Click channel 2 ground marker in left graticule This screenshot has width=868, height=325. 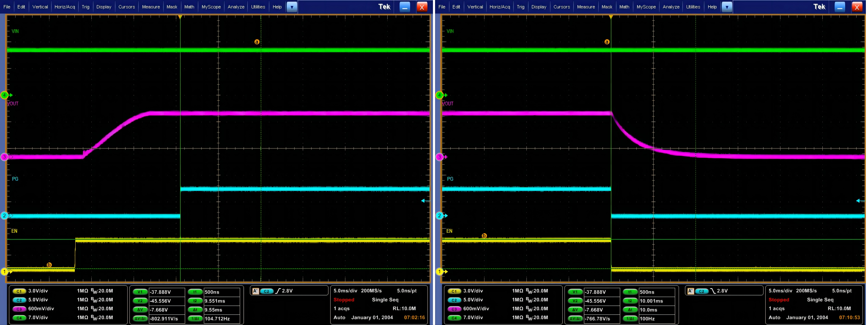pyautogui.click(x=5, y=216)
